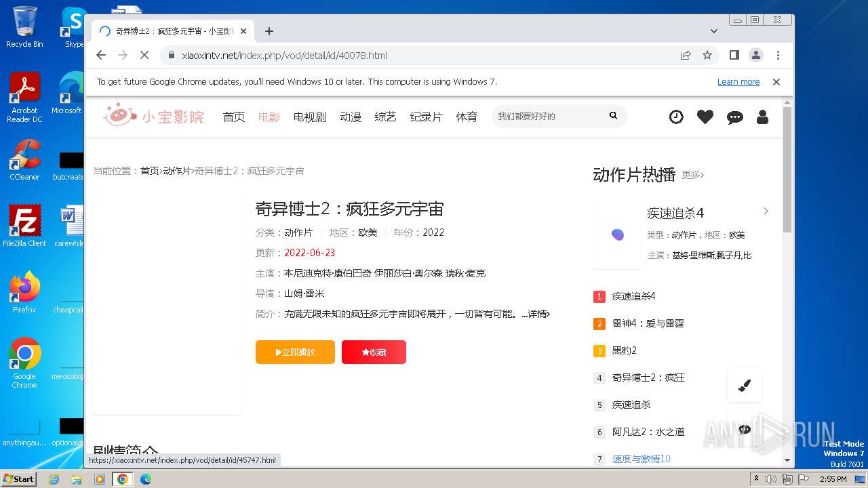Click the year 2022 link

click(433, 232)
